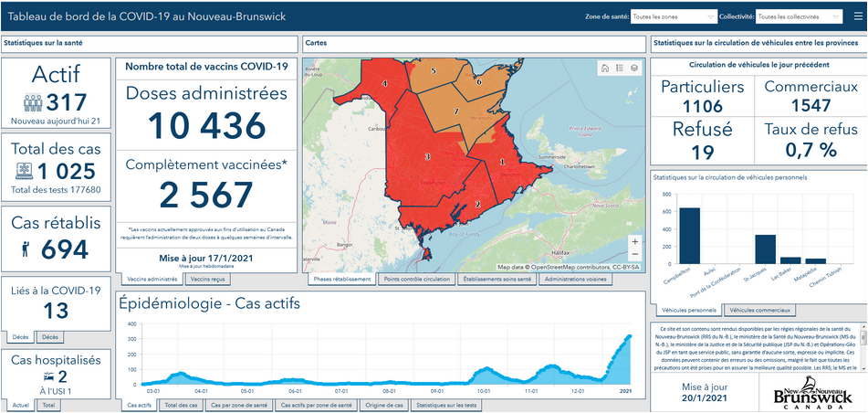Image resolution: width=868 pixels, height=413 pixels.
Task: Open the Cas par zone de santé tab
Action: [x=239, y=406]
